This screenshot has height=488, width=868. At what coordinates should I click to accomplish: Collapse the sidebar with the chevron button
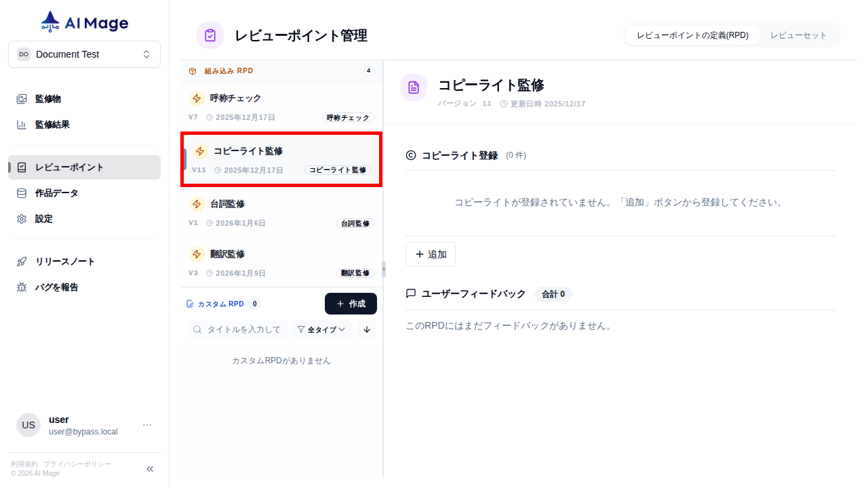click(149, 468)
